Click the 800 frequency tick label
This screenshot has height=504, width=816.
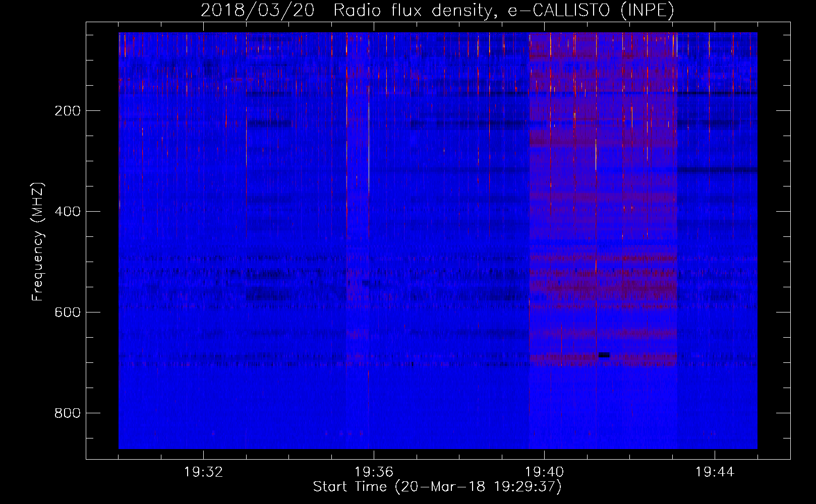(68, 413)
